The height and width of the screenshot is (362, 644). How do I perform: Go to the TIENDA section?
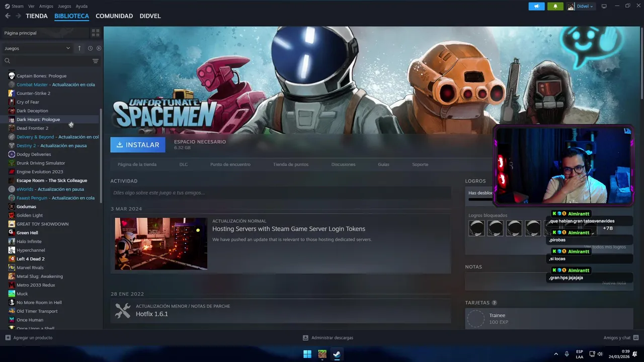pos(37,16)
